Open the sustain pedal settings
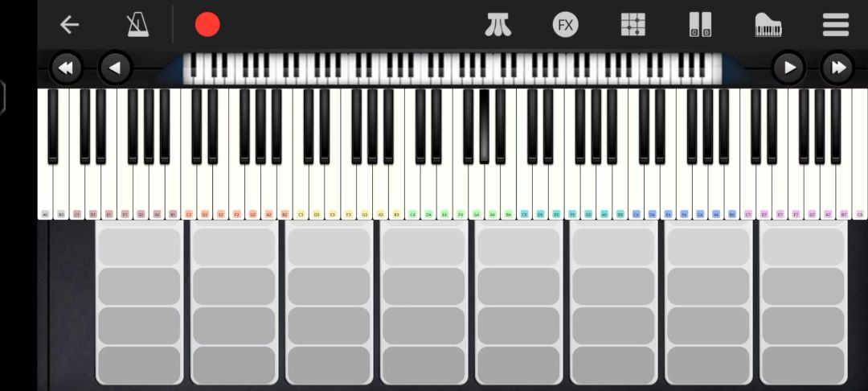Image resolution: width=868 pixels, height=391 pixels. (497, 25)
